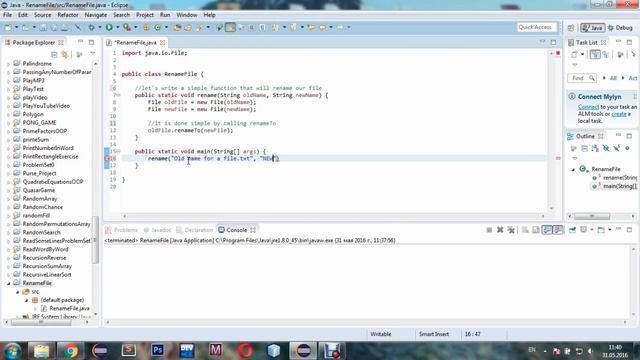Toggle Show Console on Standard Error change

[558, 230]
